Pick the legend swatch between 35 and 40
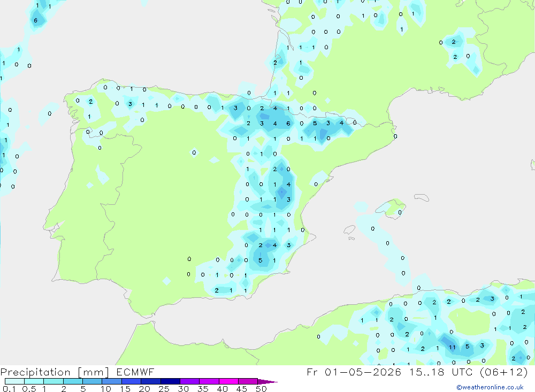535x392 pixels. point(209,381)
